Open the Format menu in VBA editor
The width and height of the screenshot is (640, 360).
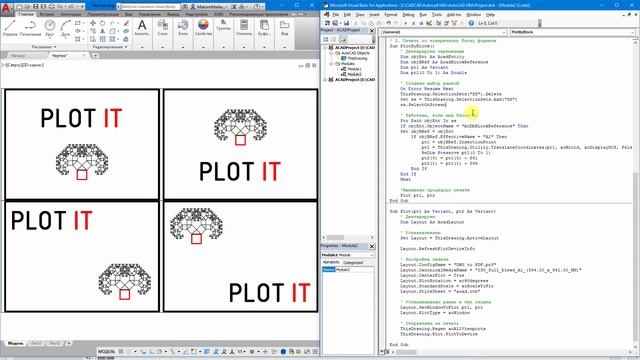391,15
